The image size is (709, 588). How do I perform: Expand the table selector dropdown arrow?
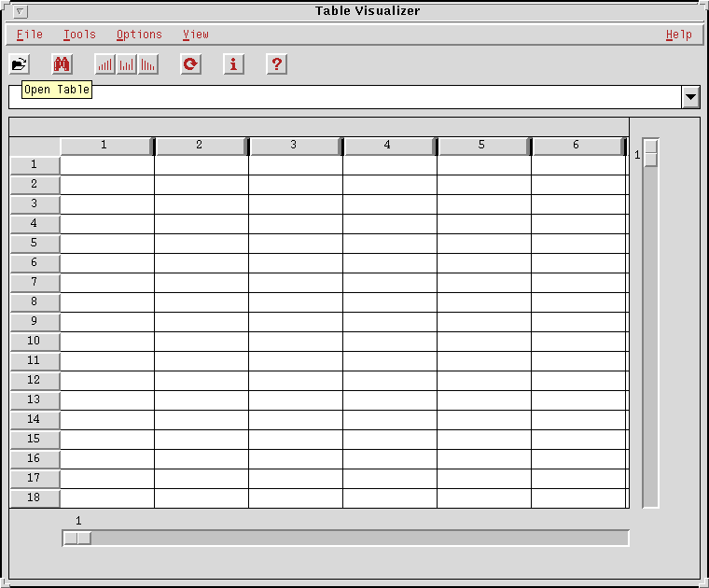690,97
